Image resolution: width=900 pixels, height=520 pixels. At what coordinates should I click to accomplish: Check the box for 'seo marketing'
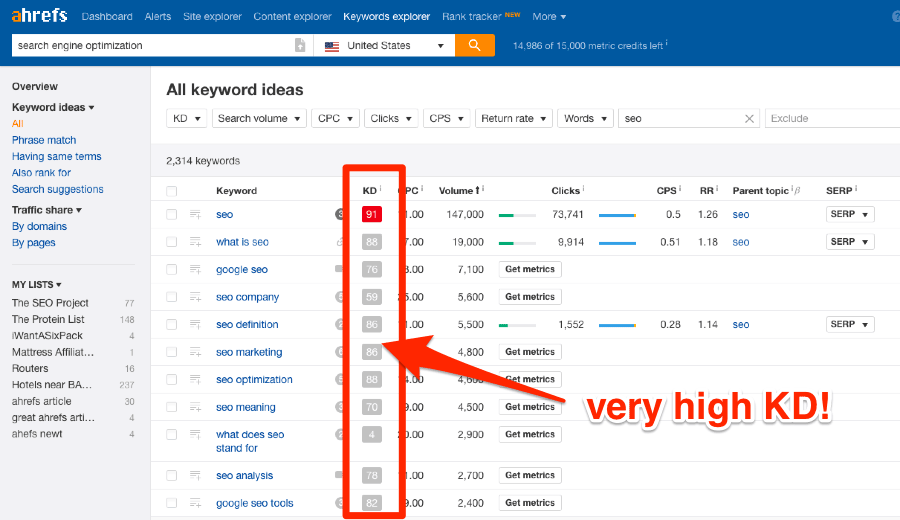coord(172,352)
